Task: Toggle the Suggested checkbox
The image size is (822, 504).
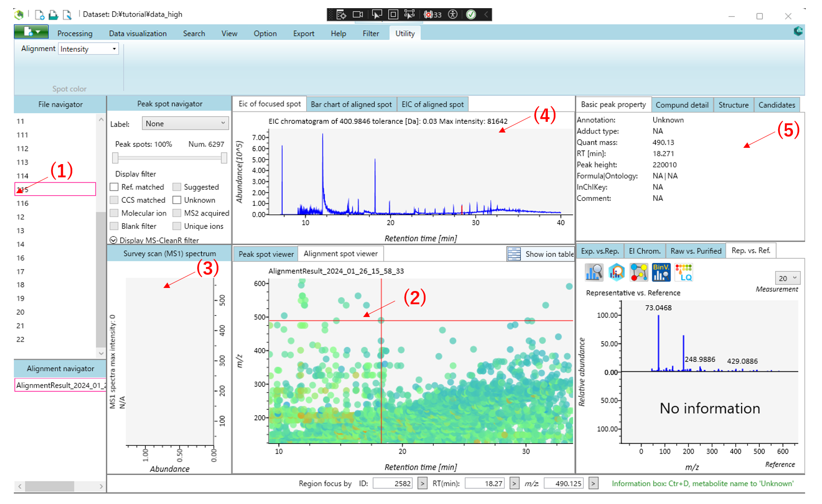Action: pyautogui.click(x=177, y=187)
